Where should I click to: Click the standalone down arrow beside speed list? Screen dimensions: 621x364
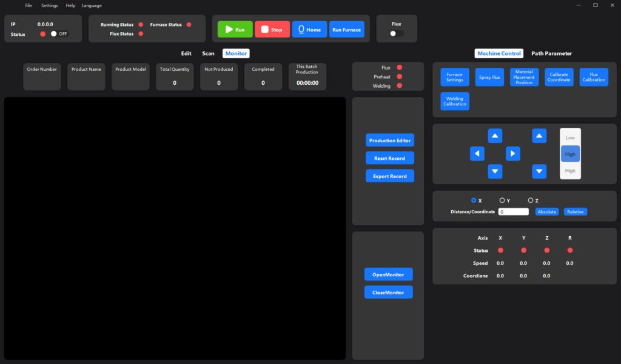click(x=539, y=172)
